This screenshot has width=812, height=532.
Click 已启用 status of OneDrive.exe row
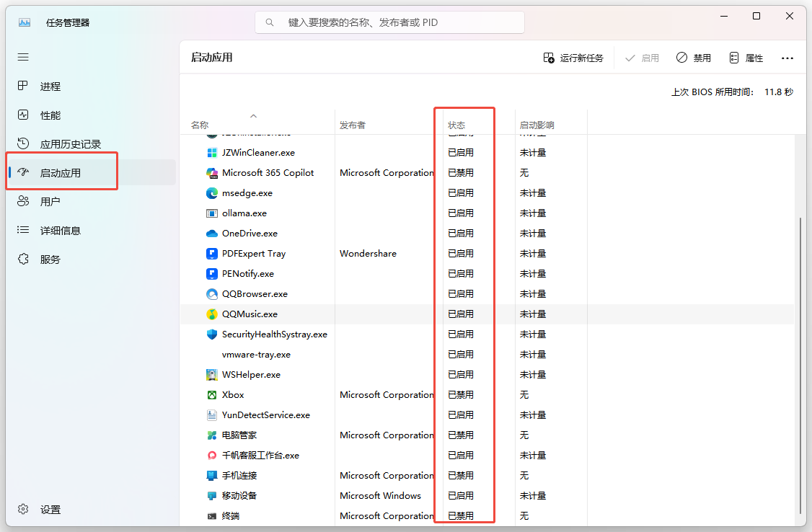tap(461, 234)
